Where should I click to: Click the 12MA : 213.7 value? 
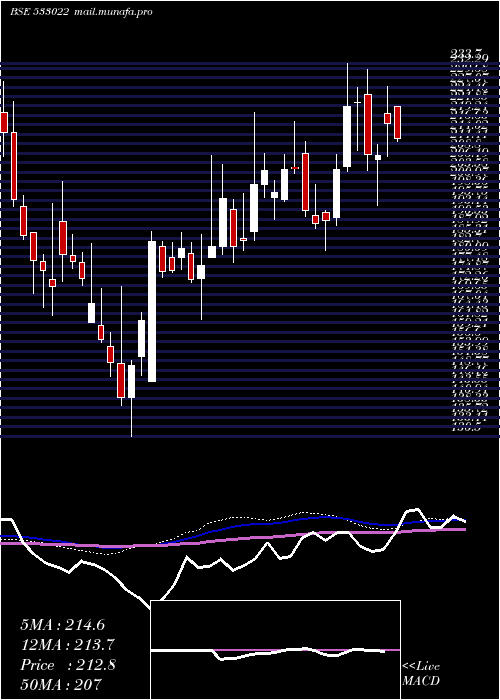pos(68,645)
